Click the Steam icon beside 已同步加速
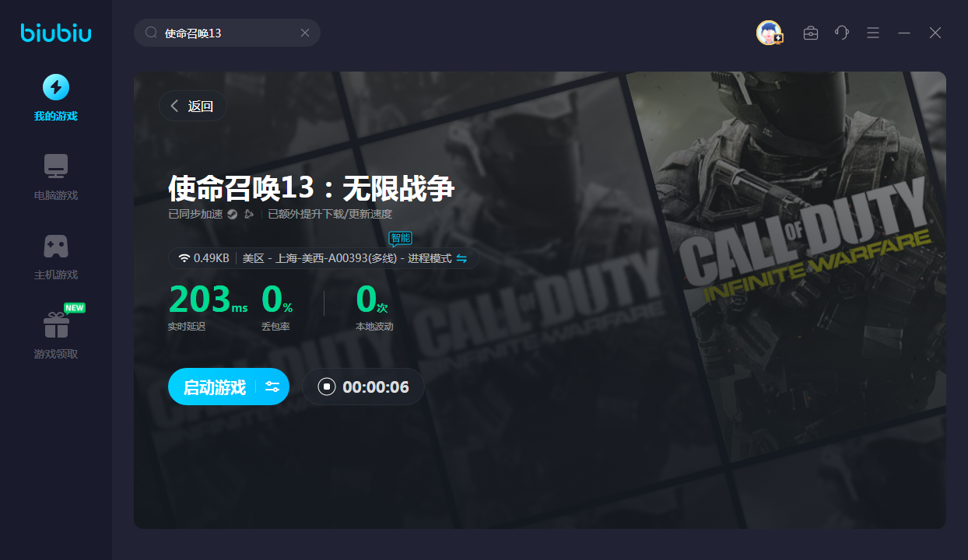968x560 pixels. click(x=232, y=215)
